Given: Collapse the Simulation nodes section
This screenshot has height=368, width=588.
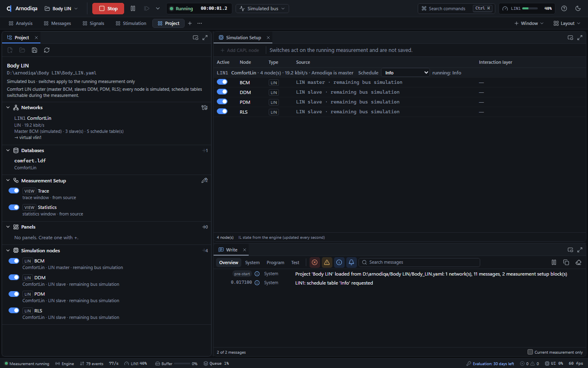Looking at the screenshot, I should coord(8,251).
